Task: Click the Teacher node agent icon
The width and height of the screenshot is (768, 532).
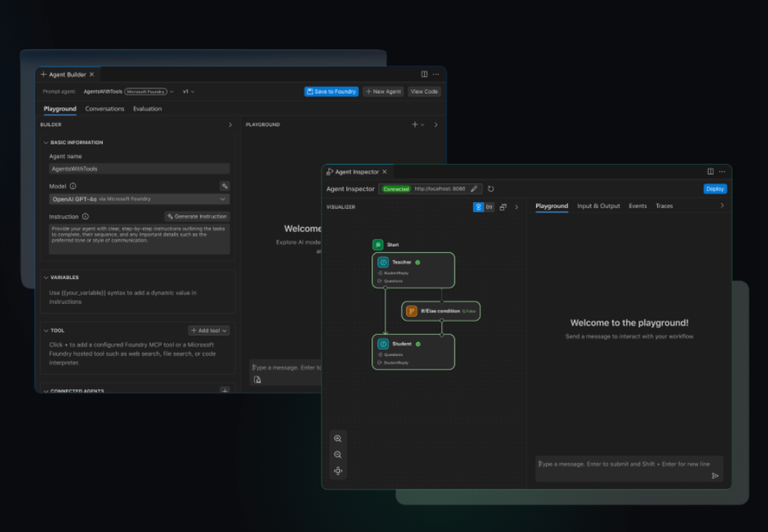Action: click(383, 262)
